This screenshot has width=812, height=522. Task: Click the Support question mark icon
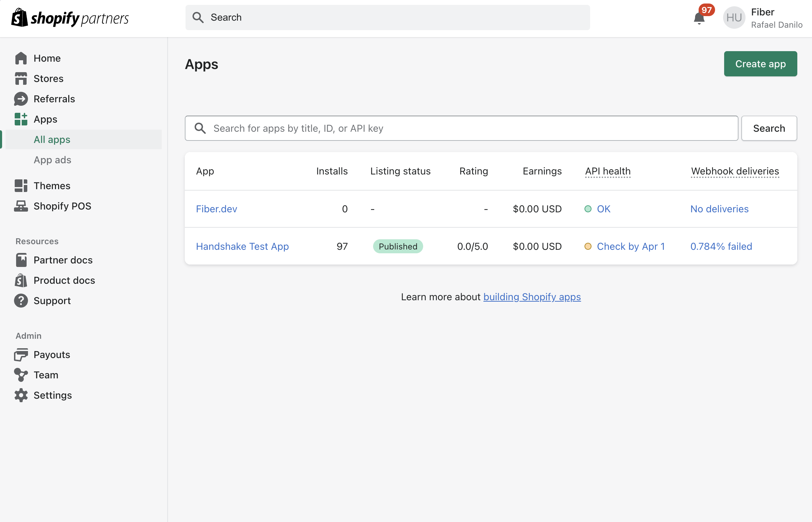[x=21, y=301]
